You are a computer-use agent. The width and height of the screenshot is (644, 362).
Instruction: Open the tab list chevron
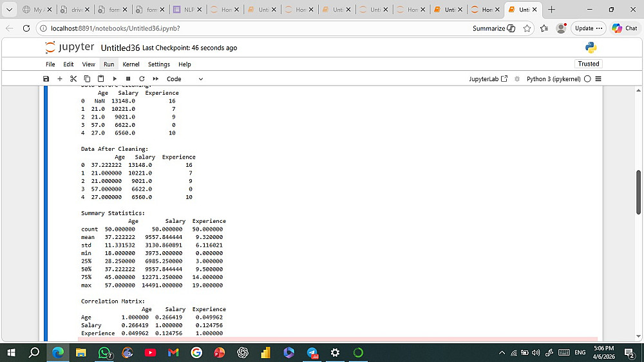tap(9, 10)
